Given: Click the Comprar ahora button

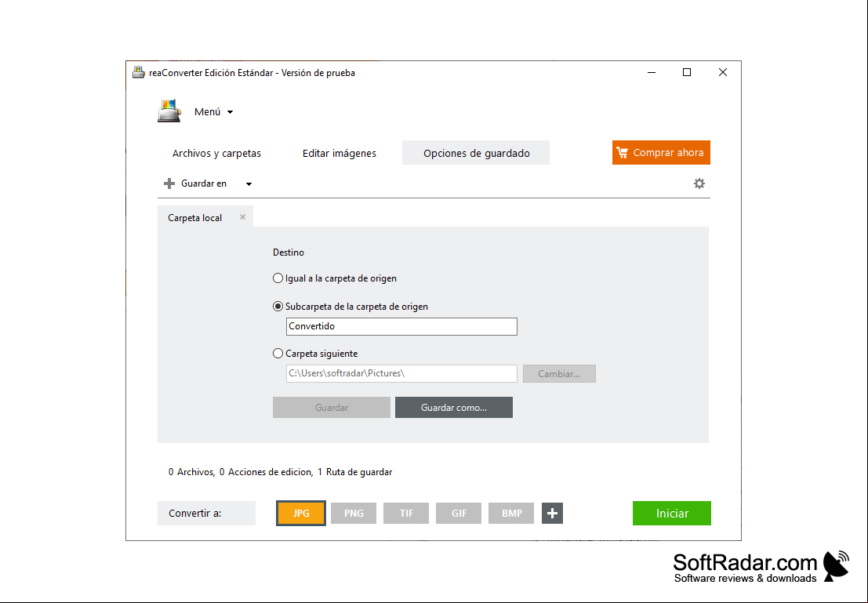Looking at the screenshot, I should (x=661, y=153).
